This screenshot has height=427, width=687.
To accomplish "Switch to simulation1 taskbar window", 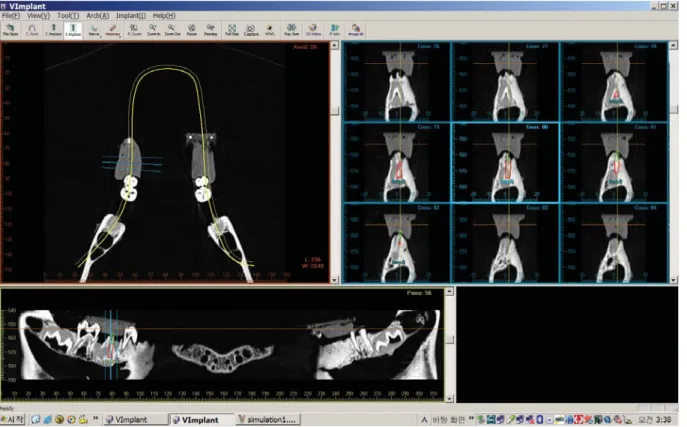I will pyautogui.click(x=268, y=420).
